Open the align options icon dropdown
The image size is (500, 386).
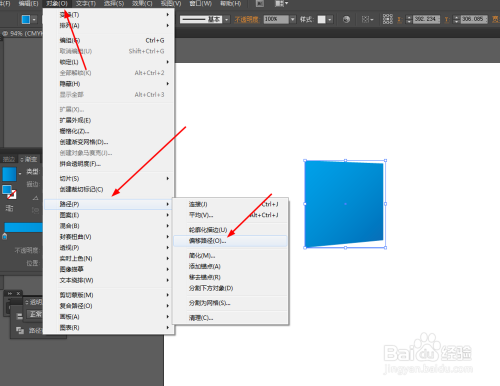(368, 20)
